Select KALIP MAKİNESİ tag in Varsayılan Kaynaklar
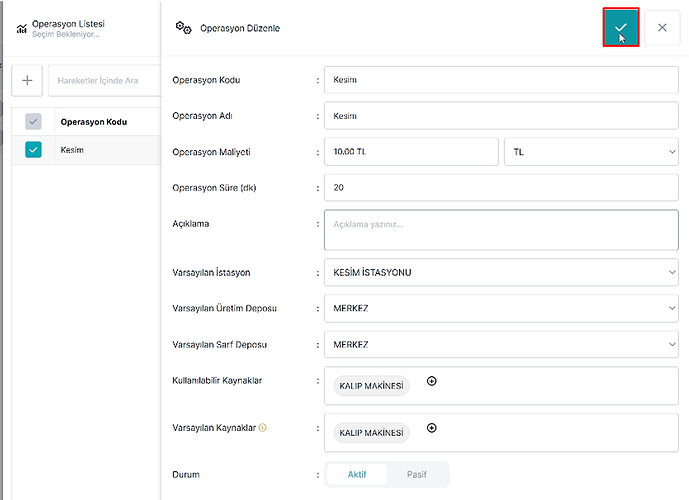 click(371, 433)
